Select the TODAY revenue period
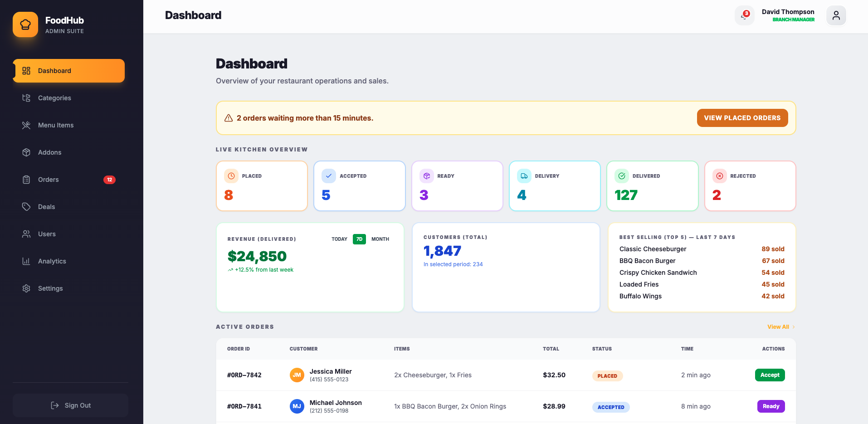This screenshot has width=868, height=424. (339, 239)
